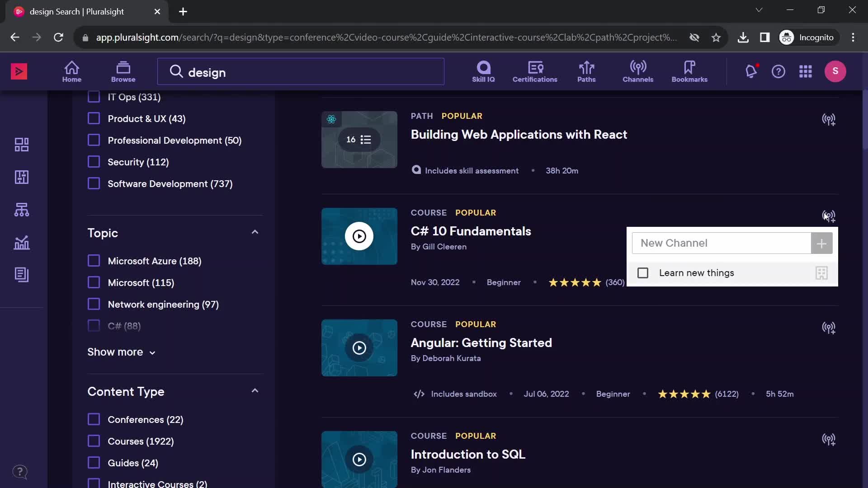Open Skill IQ page
The image size is (868, 488).
click(483, 71)
